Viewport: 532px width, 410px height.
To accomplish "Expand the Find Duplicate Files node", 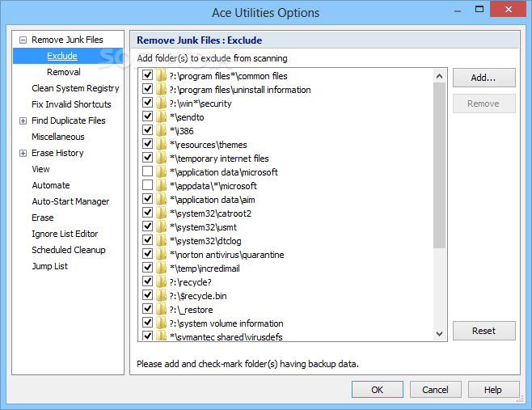I will [x=23, y=120].
